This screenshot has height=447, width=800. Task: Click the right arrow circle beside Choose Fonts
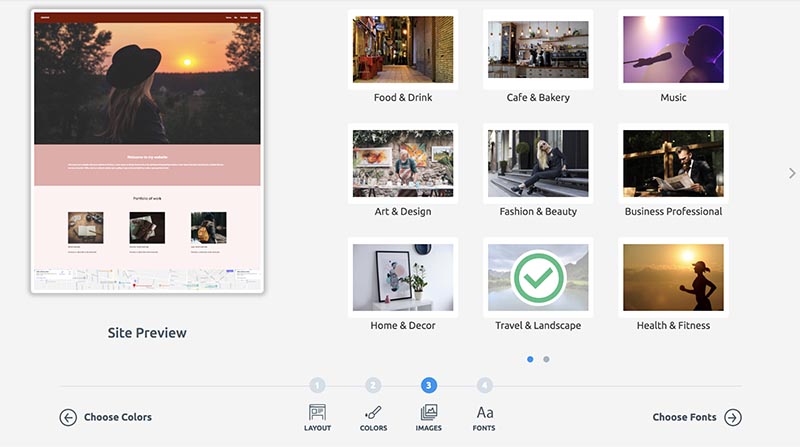click(x=733, y=417)
